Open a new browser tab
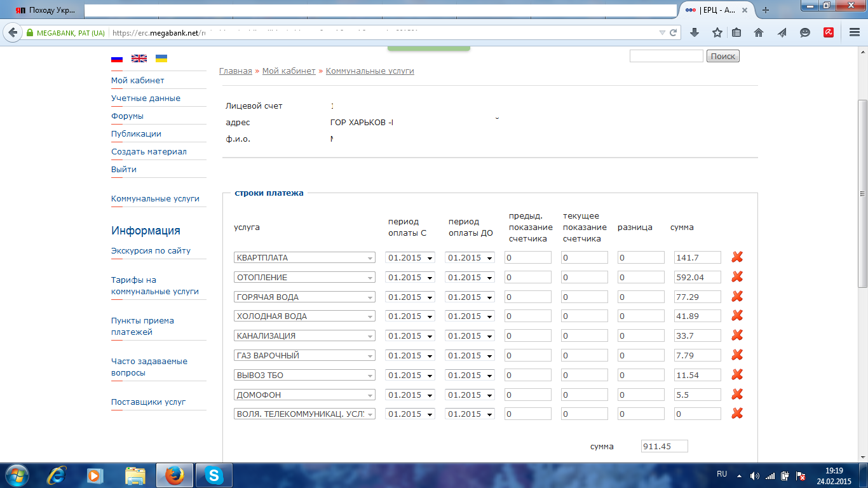 click(x=766, y=10)
